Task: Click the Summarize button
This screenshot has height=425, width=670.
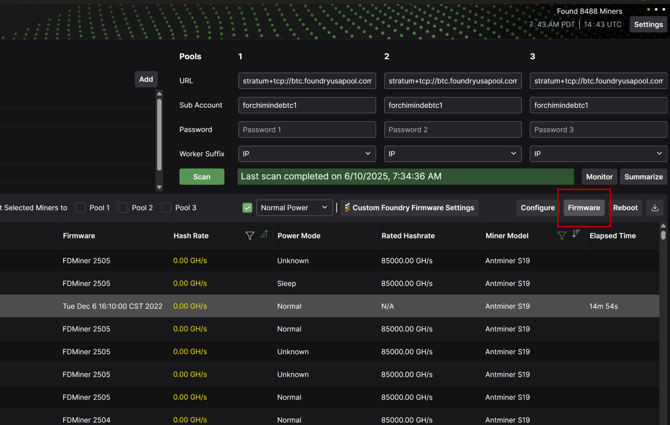Action: point(643,177)
